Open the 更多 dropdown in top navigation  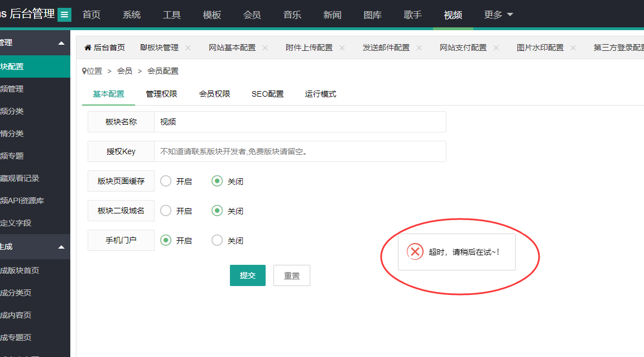(498, 15)
